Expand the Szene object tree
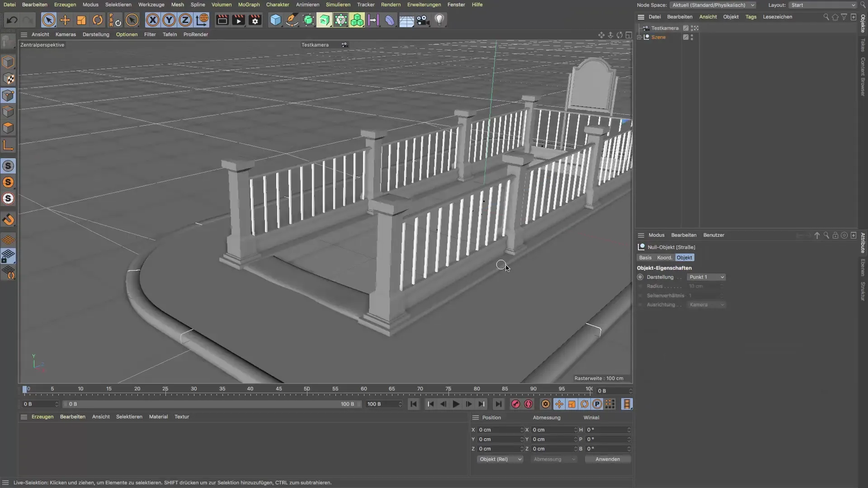The image size is (868, 488). [x=639, y=37]
